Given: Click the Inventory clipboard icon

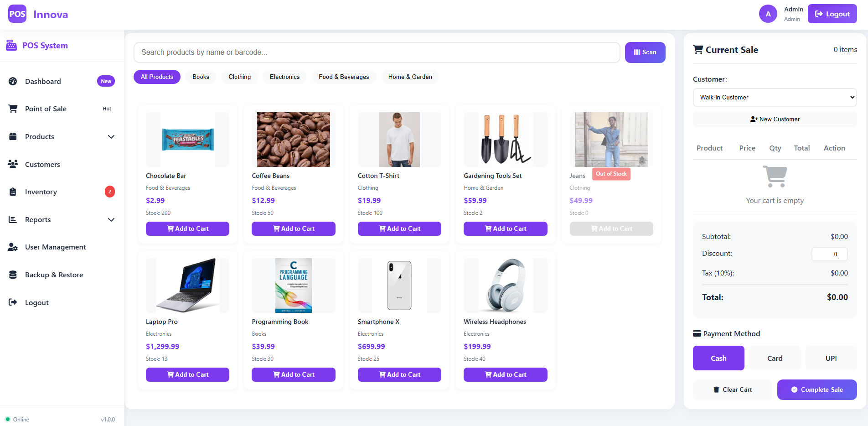Looking at the screenshot, I should [x=13, y=192].
